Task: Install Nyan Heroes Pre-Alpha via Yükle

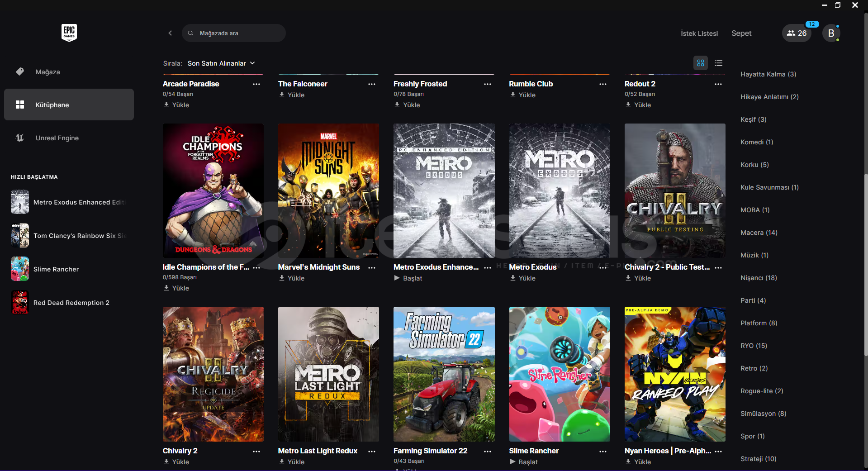Action: 638,462
